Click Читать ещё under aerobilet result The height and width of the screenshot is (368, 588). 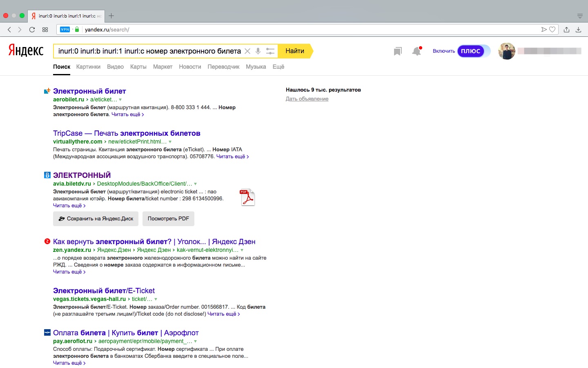tap(128, 114)
